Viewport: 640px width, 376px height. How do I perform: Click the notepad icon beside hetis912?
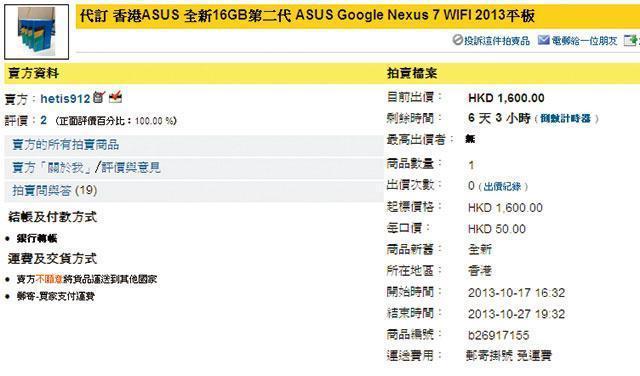99,97
